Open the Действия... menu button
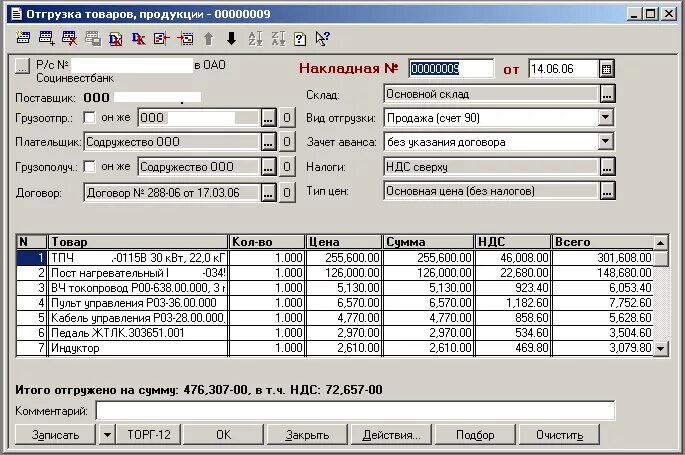The height and width of the screenshot is (455, 685). click(x=391, y=435)
